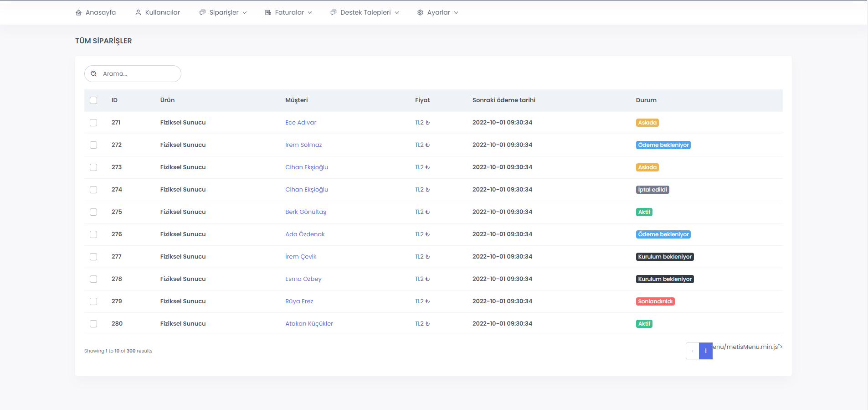Select the checkbox for order 275
The height and width of the screenshot is (410, 868).
coord(93,212)
